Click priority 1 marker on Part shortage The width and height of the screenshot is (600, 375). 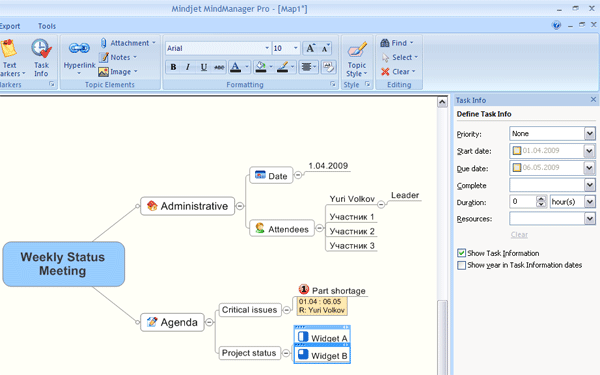coord(304,289)
